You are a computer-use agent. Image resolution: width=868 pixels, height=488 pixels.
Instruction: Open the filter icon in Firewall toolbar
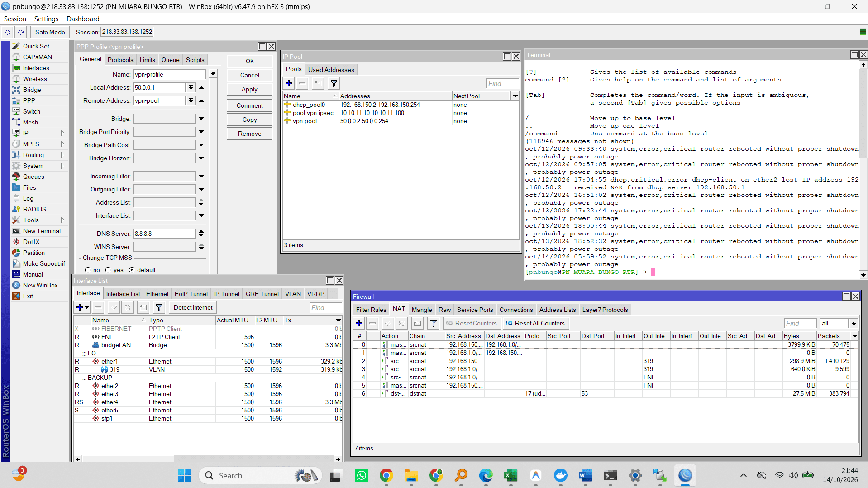coord(433,323)
